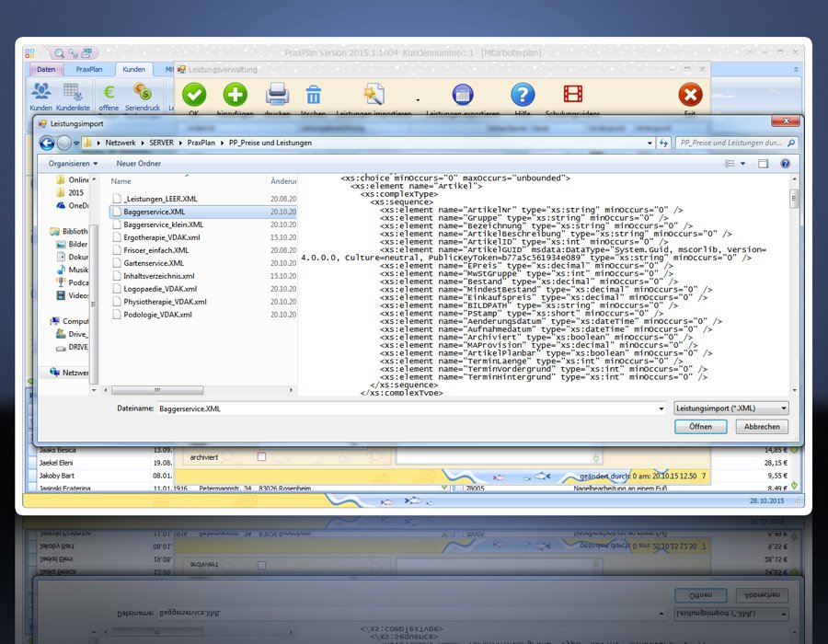
Task: Toggle the archiviert checkbox
Action: (x=261, y=456)
